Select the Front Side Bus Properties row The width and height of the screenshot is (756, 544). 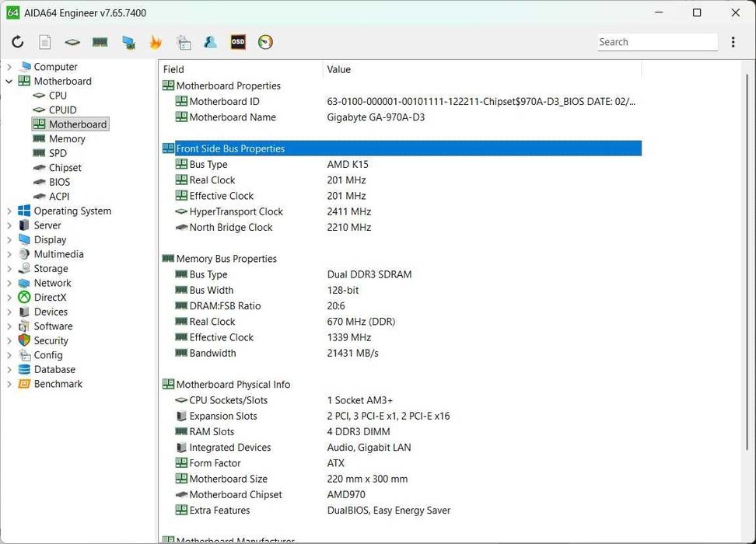tap(401, 148)
